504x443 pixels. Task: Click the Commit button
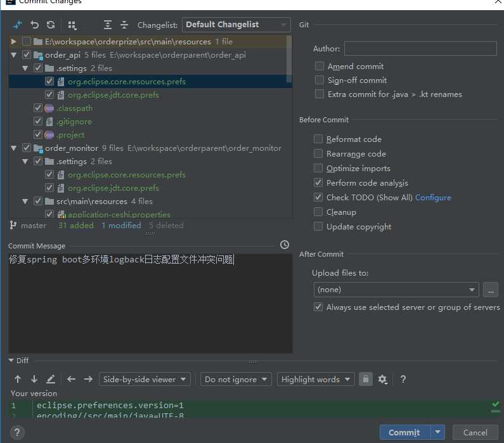(x=404, y=432)
